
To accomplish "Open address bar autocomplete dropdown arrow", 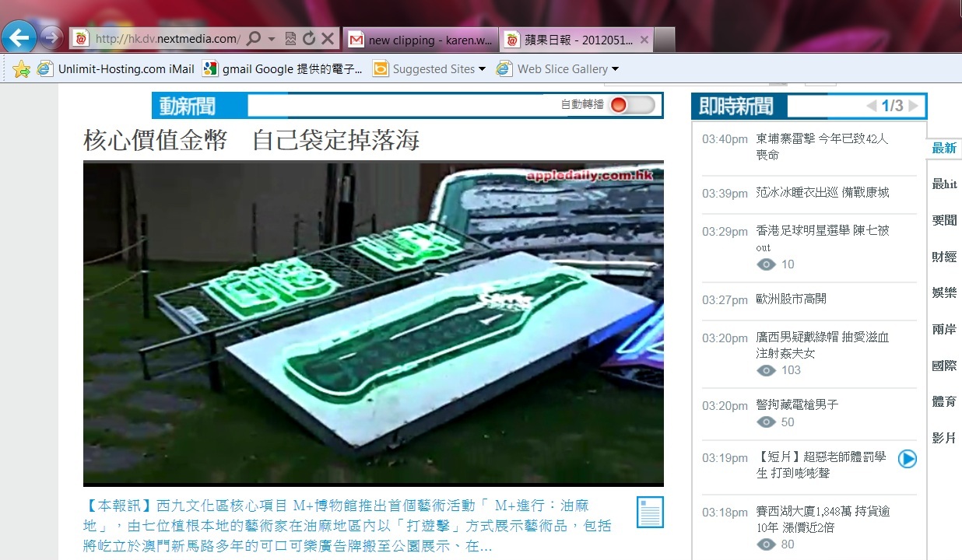I will (x=272, y=39).
